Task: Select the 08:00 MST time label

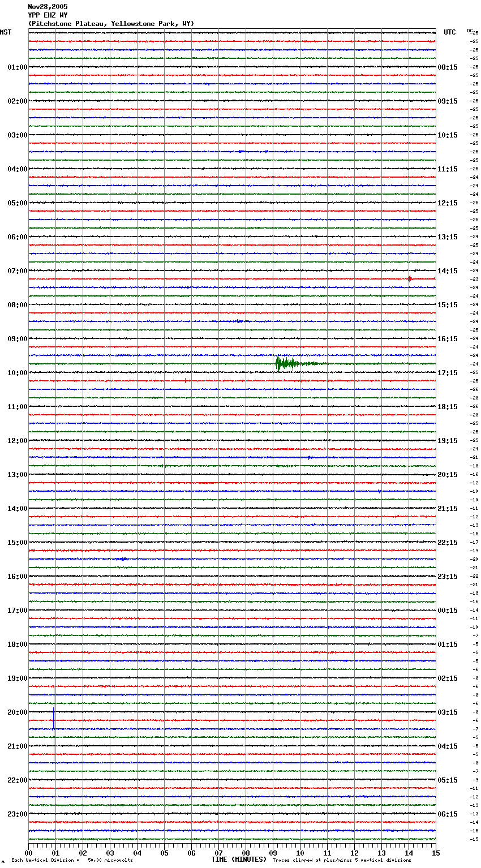Action: pos(17,305)
